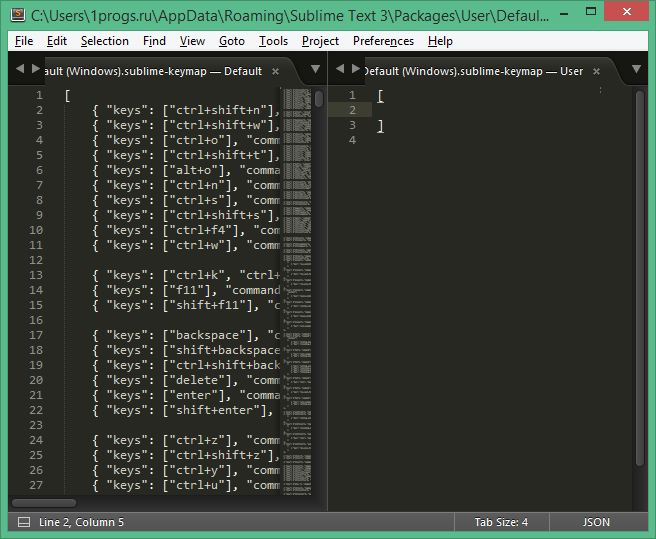
Task: Click line number 3 in right pane gutter
Action: pos(352,125)
